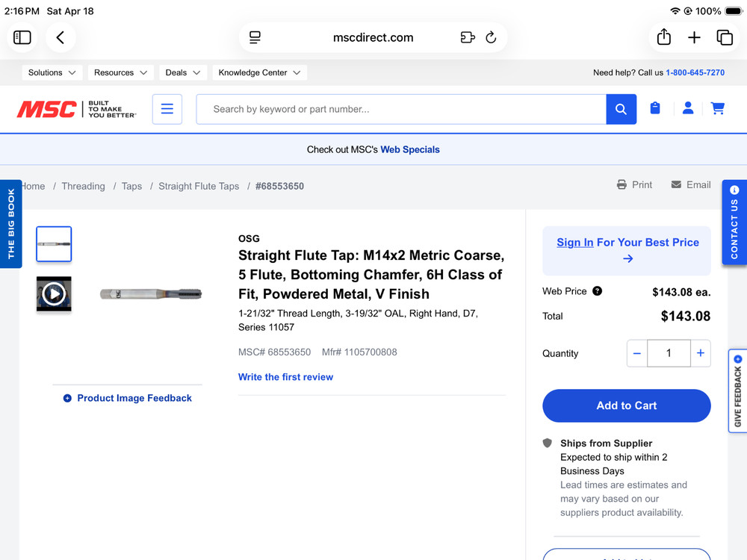Open the account profile icon
The height and width of the screenshot is (560, 747).
coord(688,109)
